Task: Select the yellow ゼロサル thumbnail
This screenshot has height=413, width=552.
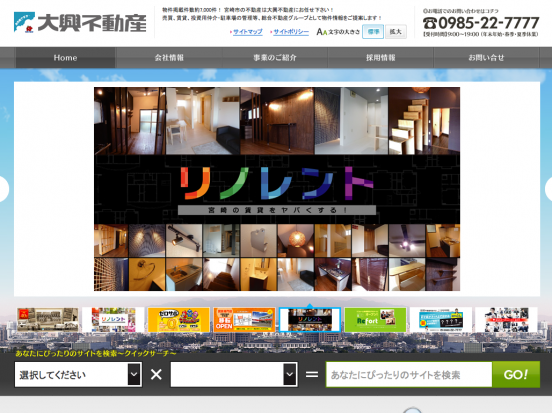Action: click(178, 320)
